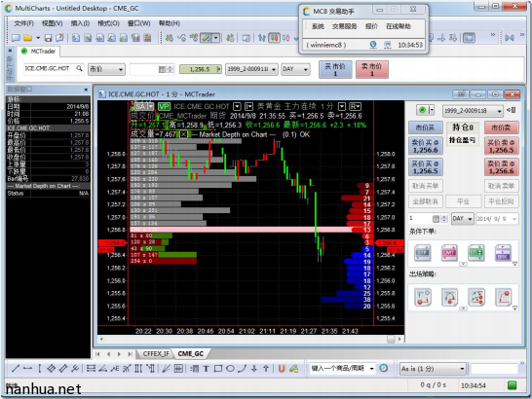Click the third exit strategy icon
This screenshot has width=532, height=399.
click(x=476, y=298)
